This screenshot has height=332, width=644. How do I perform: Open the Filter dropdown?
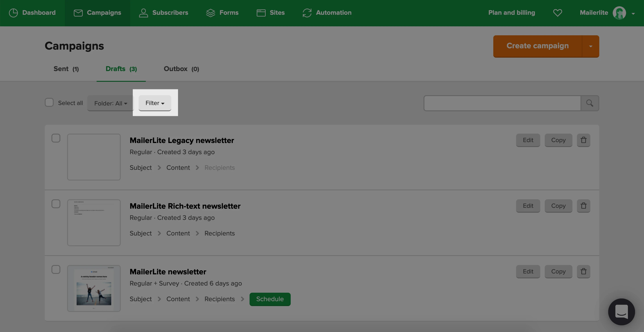[x=155, y=103]
